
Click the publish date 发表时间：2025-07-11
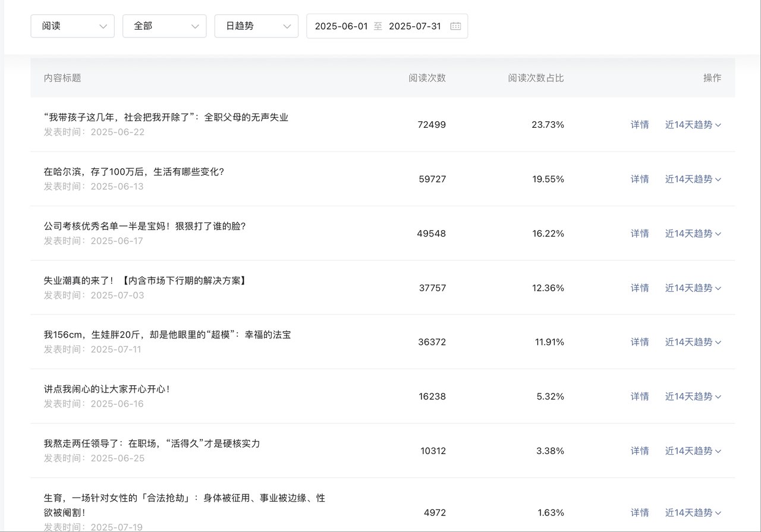(x=93, y=350)
